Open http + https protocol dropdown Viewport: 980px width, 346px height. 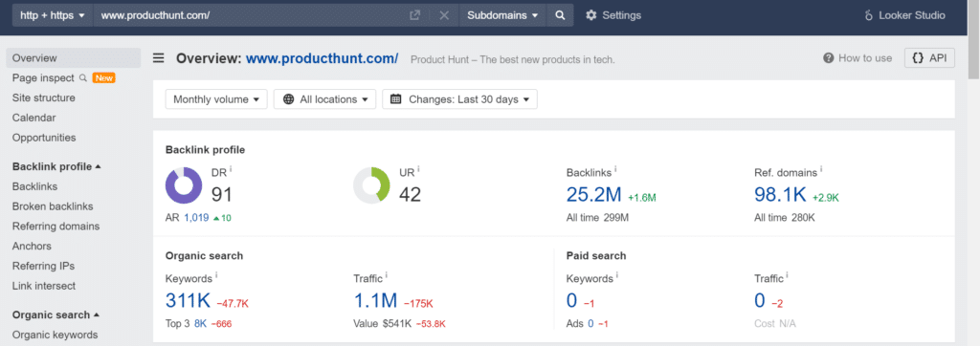click(x=53, y=15)
